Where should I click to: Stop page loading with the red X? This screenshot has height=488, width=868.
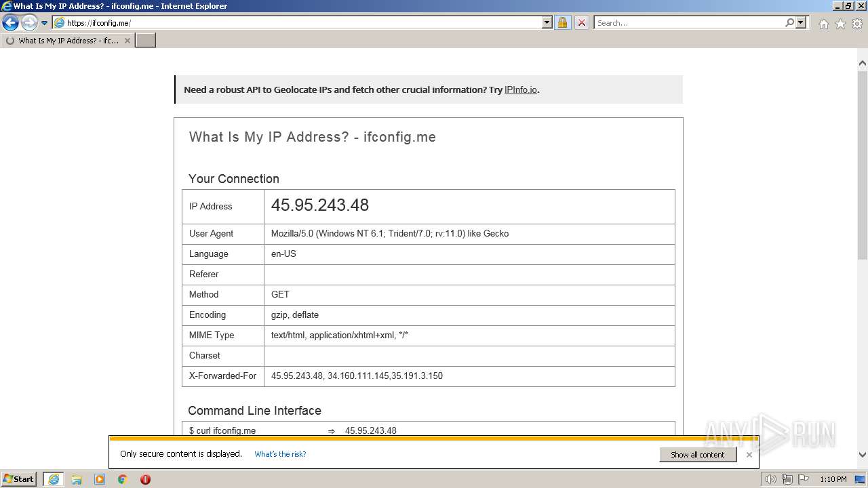click(x=582, y=23)
